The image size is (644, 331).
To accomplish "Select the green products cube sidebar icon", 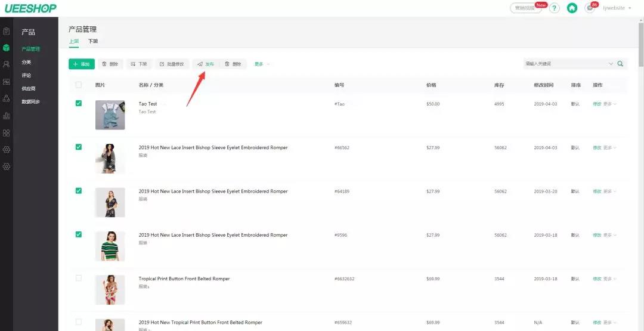I will (6, 48).
